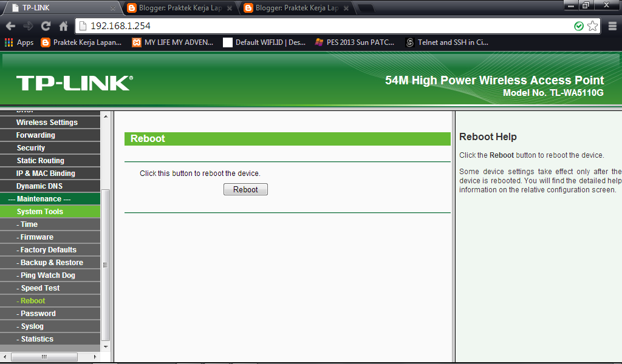Open the Password submenu item
Viewport: 622px width, 364px height.
[x=50, y=313]
